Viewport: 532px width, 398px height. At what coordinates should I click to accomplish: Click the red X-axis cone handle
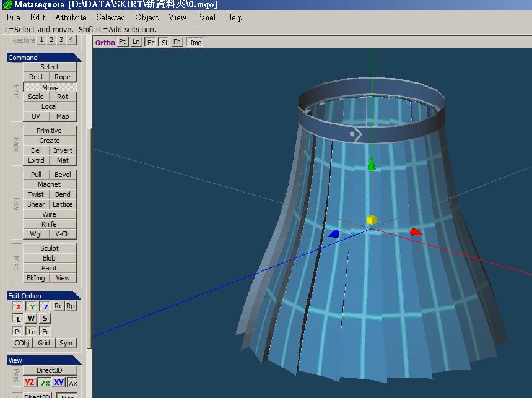(x=416, y=232)
